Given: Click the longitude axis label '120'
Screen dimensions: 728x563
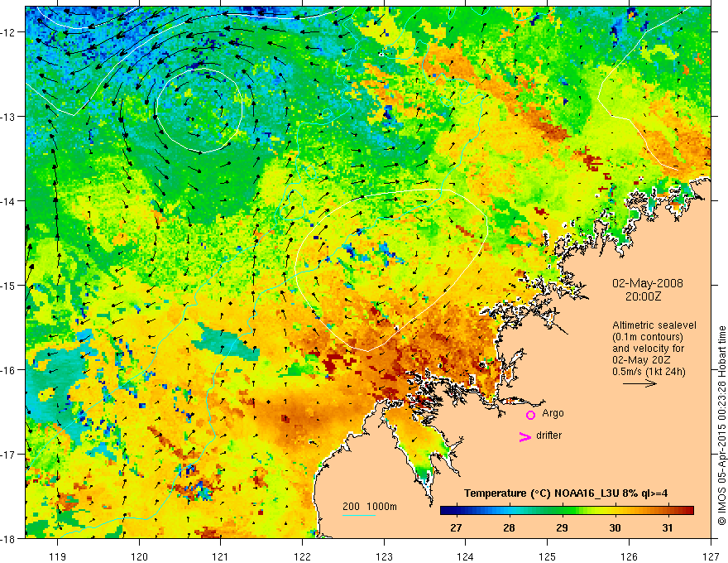Looking at the screenshot, I should point(139,557).
